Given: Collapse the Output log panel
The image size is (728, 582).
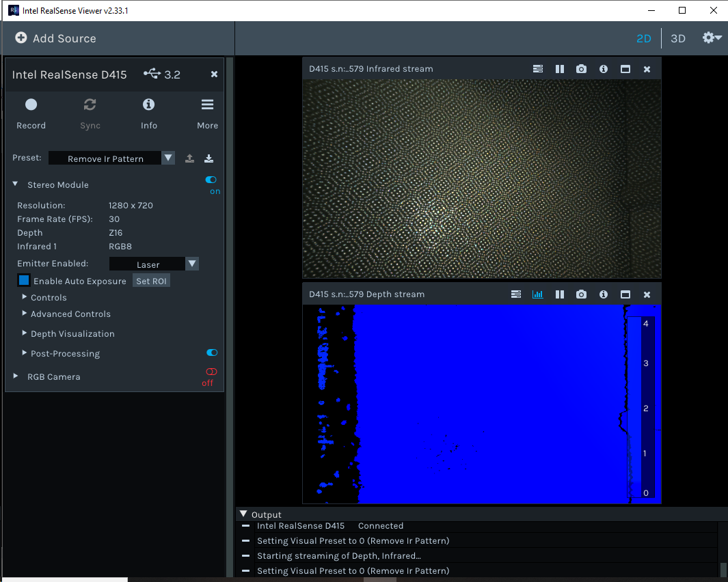Looking at the screenshot, I should (x=243, y=514).
